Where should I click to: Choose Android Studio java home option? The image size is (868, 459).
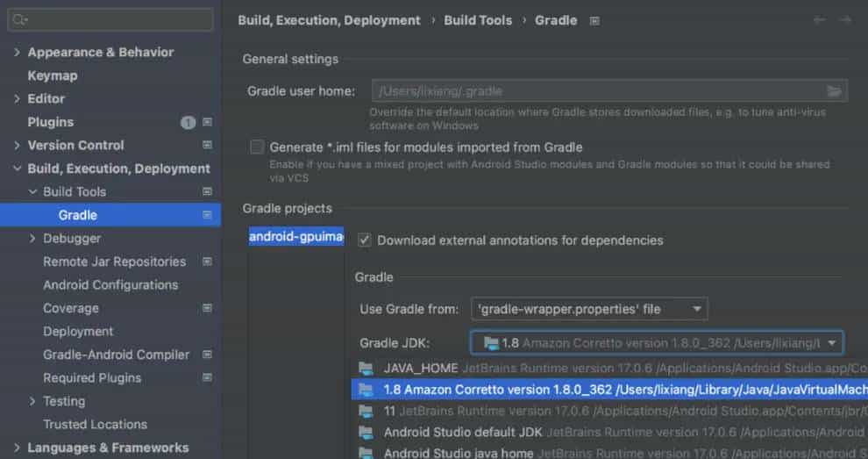609,452
